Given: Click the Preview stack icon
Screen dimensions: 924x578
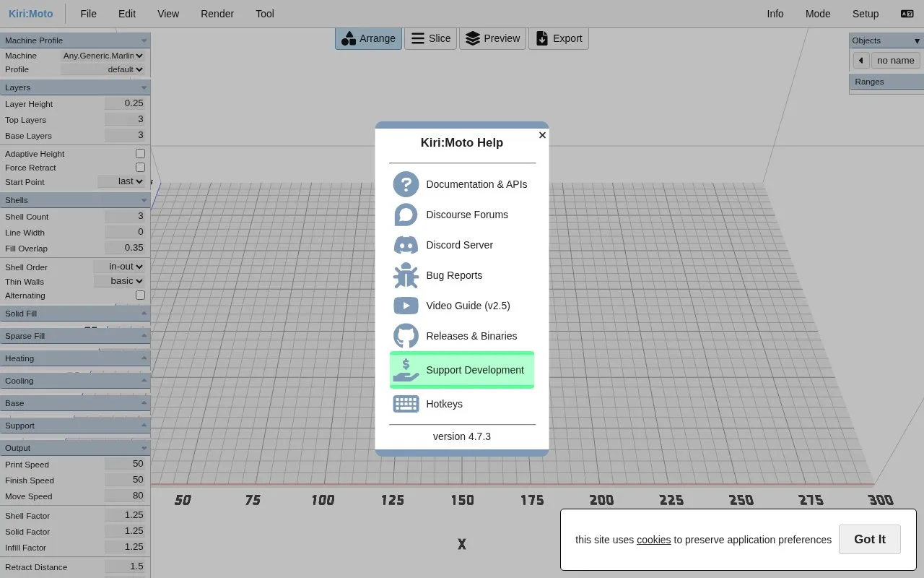Looking at the screenshot, I should [x=473, y=39].
